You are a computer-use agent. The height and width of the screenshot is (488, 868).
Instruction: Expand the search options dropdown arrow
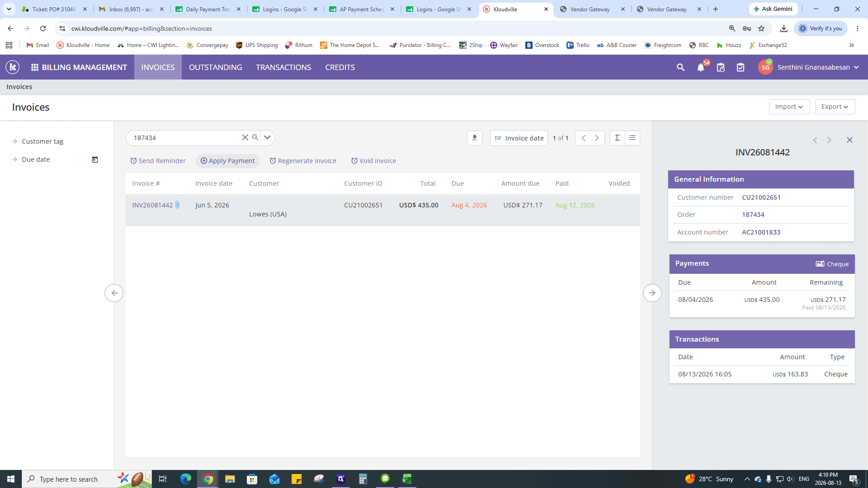(x=267, y=137)
